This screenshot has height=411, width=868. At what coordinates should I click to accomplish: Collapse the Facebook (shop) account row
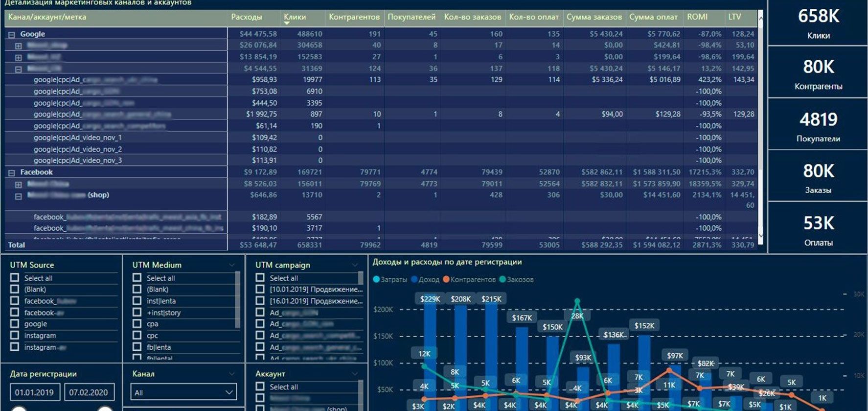(x=18, y=196)
